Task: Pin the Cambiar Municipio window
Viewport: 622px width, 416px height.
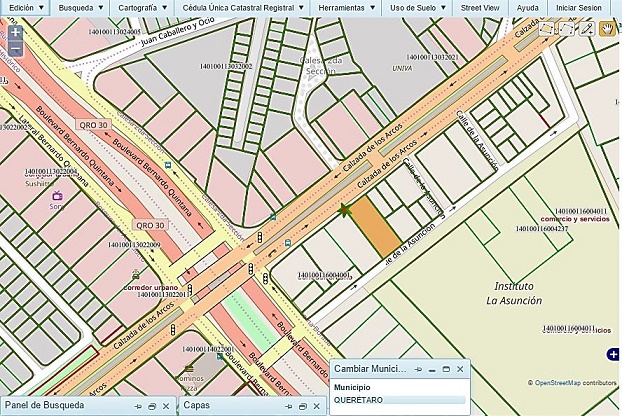Action: point(420,369)
